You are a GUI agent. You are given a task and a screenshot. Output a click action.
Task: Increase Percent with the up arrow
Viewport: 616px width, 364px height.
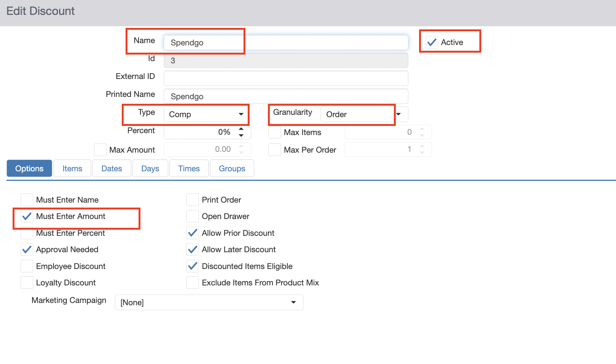(241, 129)
